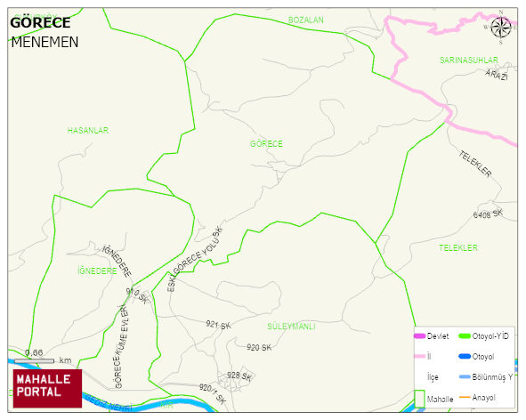The image size is (526, 420).
Task: Click the rotated black TELEKLER road label
Action: pos(475,164)
